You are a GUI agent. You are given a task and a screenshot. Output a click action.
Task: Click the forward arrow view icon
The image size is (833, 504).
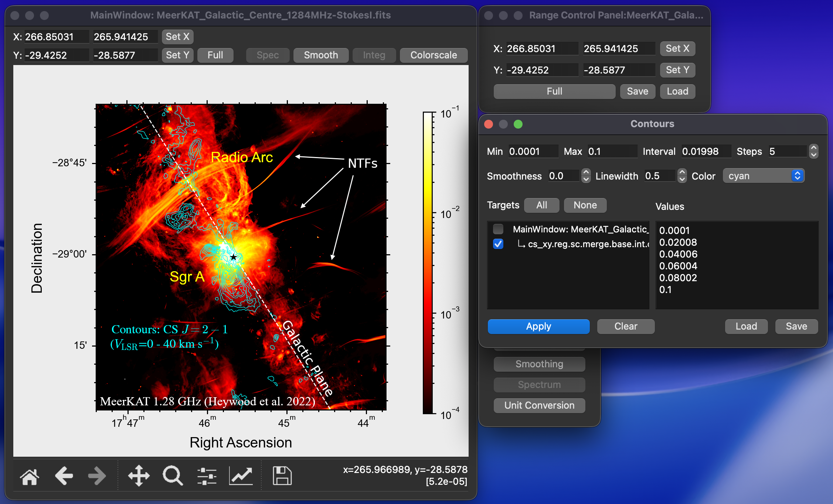coord(97,476)
